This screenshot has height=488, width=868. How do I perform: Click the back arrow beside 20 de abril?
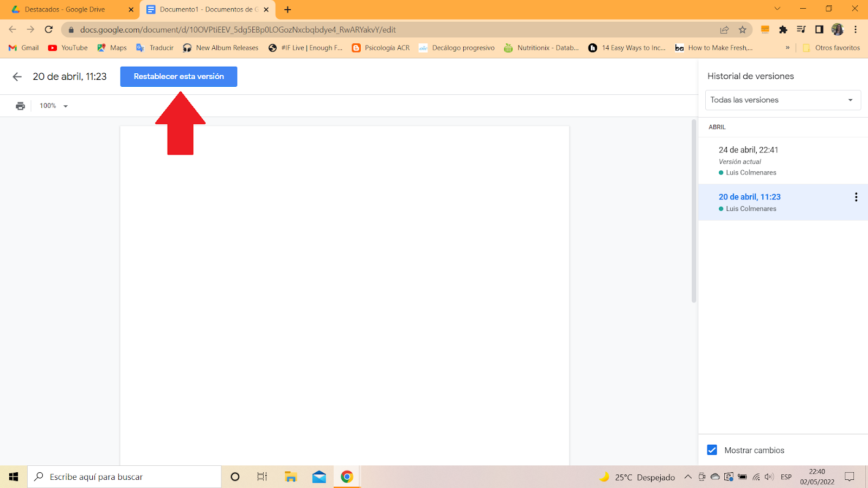pos(17,76)
